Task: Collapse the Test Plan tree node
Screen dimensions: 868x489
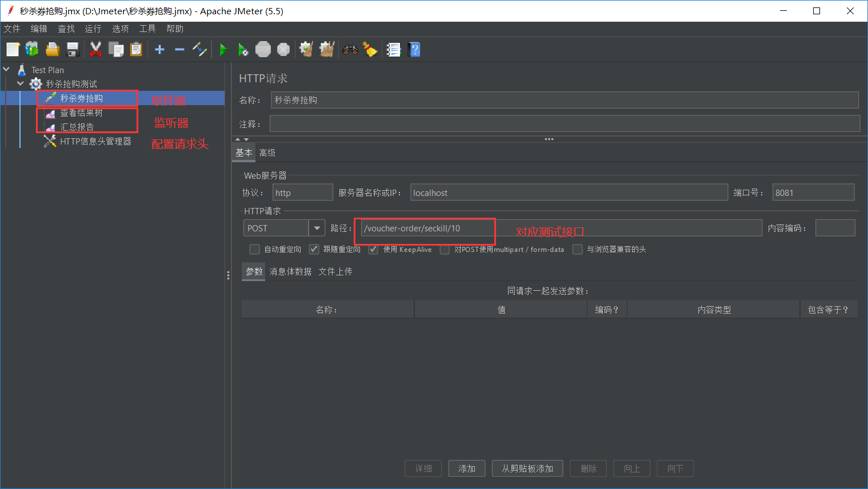Action: coord(7,70)
